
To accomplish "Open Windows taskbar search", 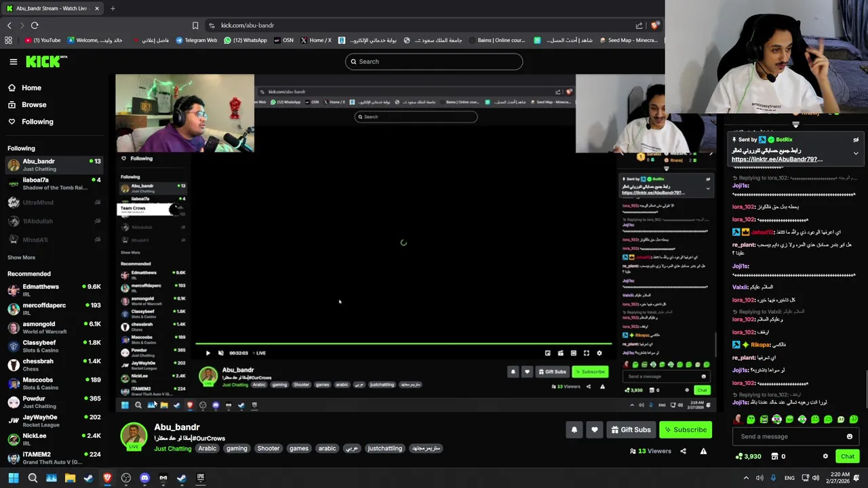I will coord(33,478).
